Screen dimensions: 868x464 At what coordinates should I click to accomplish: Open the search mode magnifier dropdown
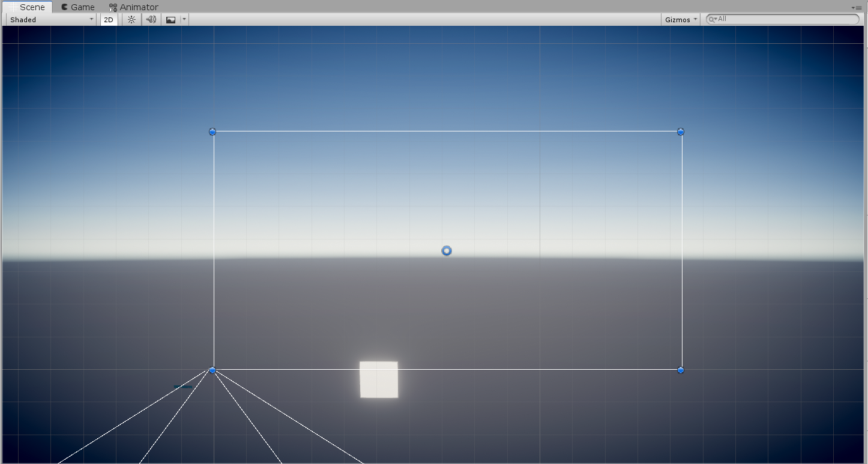713,19
